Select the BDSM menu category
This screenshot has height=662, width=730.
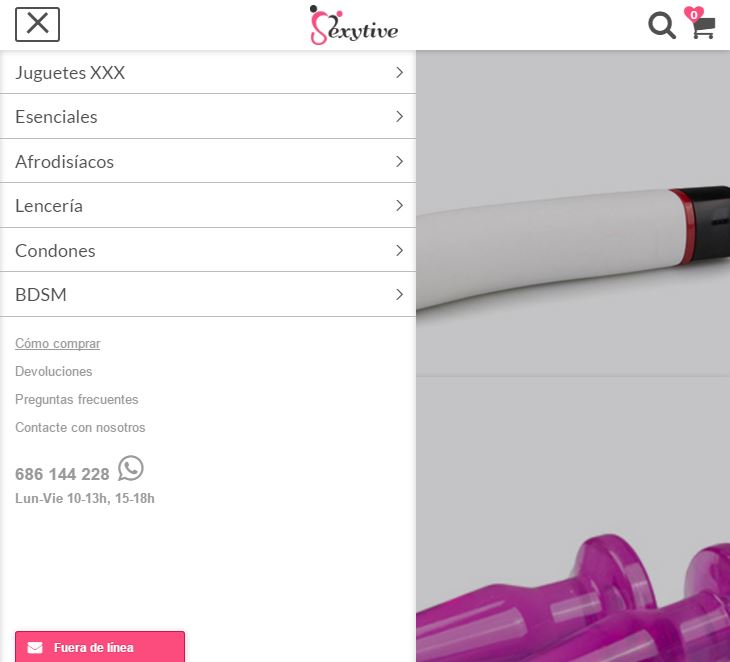208,294
